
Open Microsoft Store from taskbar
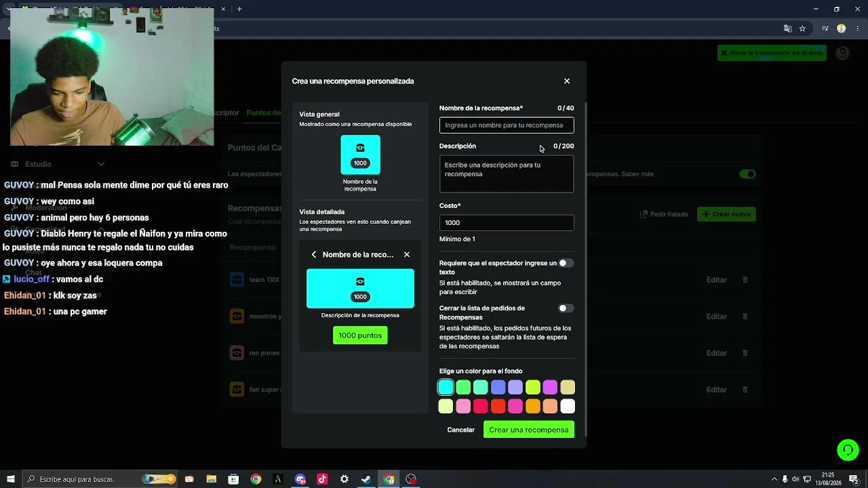click(233, 479)
